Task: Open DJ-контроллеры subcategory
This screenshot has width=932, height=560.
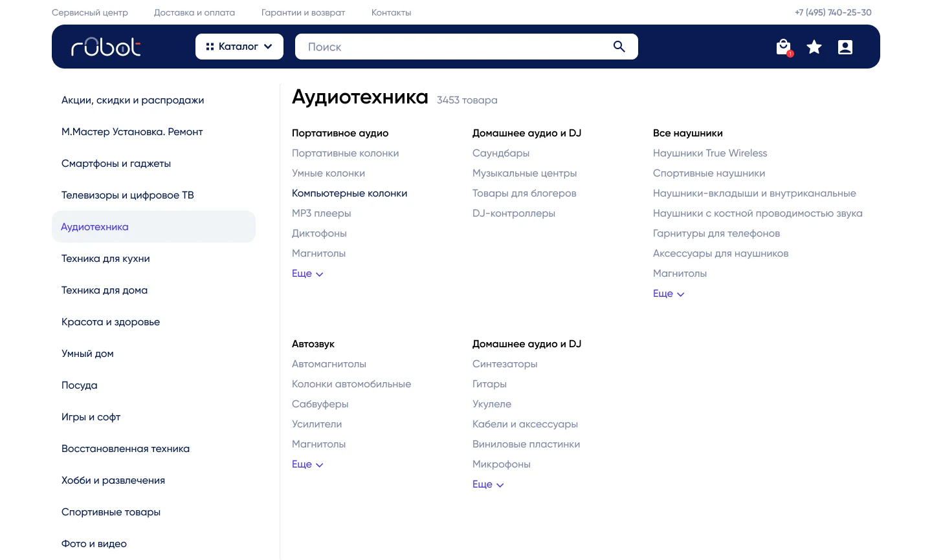Action: pos(514,213)
